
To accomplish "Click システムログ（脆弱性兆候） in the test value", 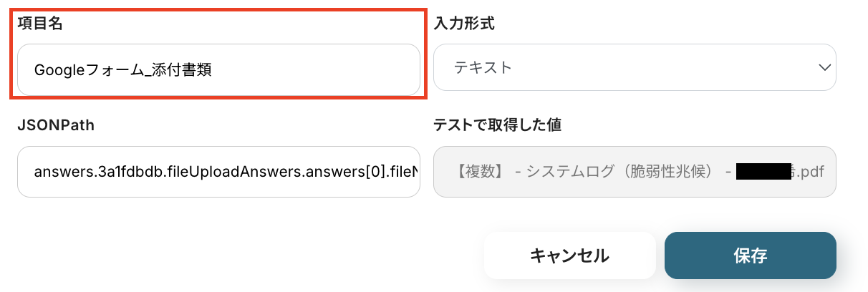I will click(x=616, y=172).
